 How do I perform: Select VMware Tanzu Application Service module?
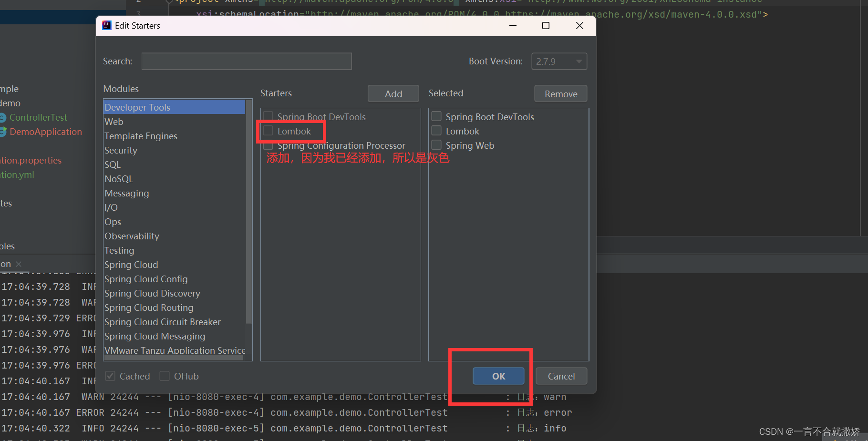point(175,350)
